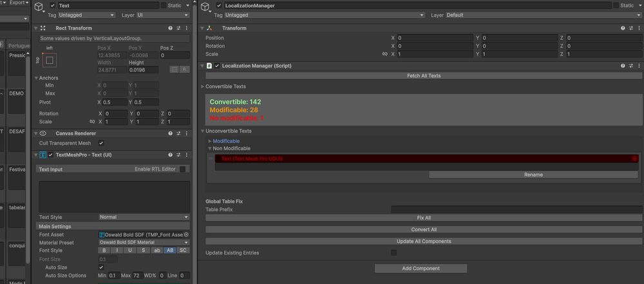Image resolution: width=644 pixels, height=284 pixels.
Task: Toggle Rect Transform blueprint mode button
Action: [175, 70]
